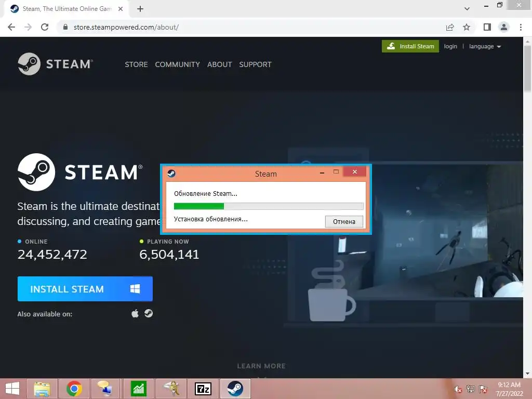The height and width of the screenshot is (399, 532).
Task: Click the scrollbar down arrow
Action: 527,374
